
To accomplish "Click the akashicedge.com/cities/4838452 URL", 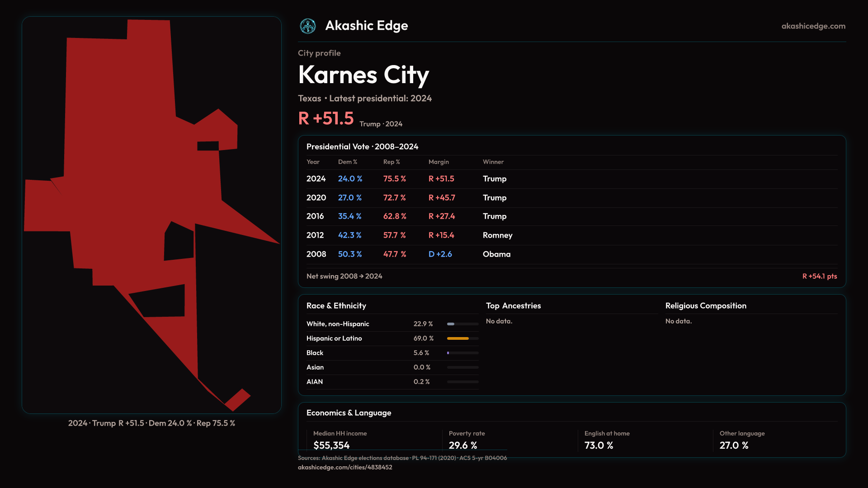I will click(345, 467).
